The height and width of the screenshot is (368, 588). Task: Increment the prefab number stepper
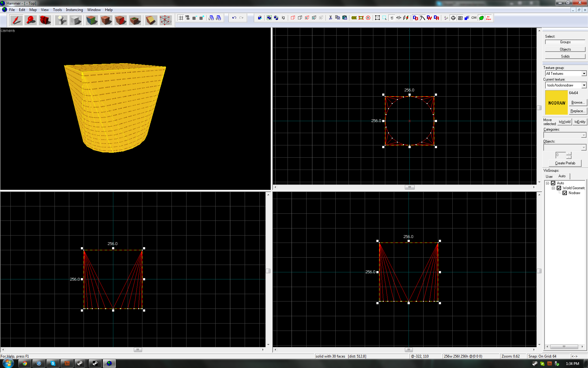click(x=569, y=153)
